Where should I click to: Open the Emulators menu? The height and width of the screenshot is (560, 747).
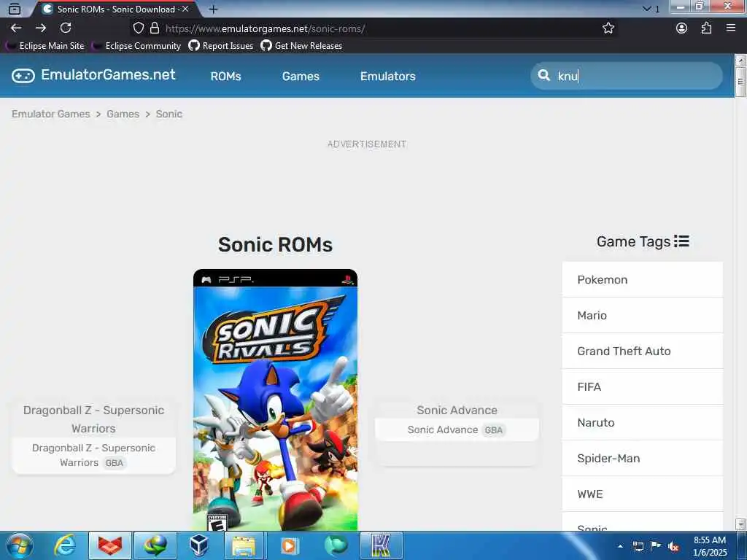tap(388, 76)
